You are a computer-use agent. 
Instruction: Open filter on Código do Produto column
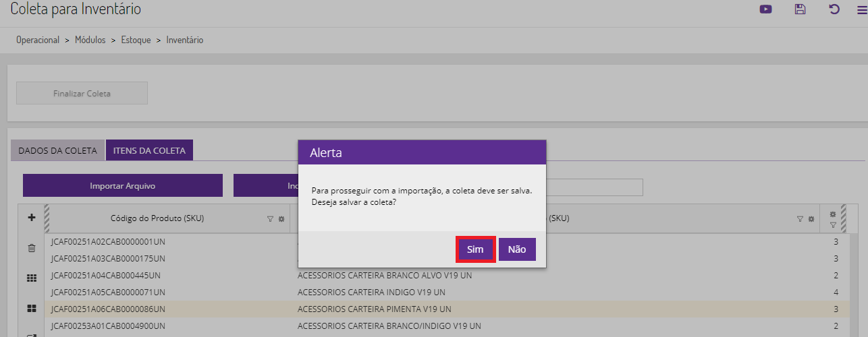271,219
